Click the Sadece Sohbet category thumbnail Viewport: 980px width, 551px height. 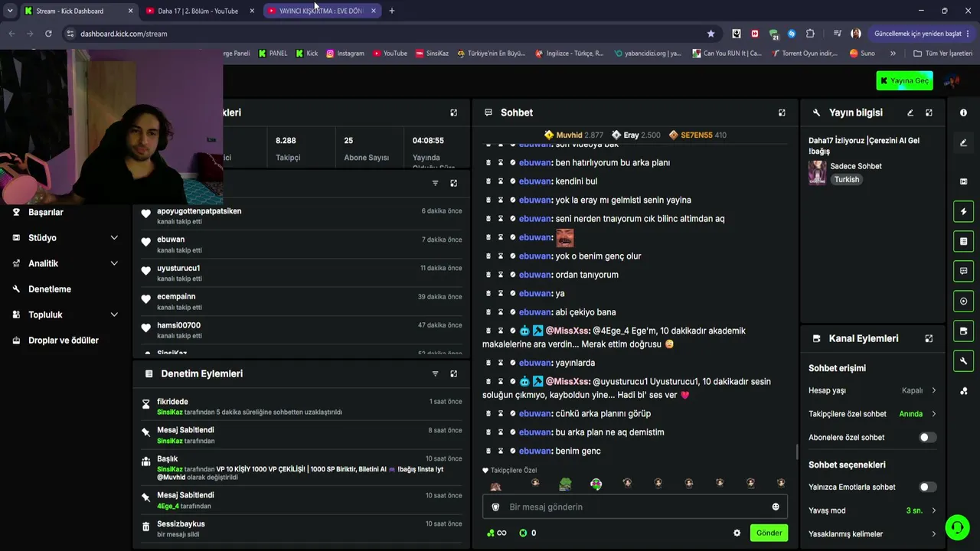(818, 172)
